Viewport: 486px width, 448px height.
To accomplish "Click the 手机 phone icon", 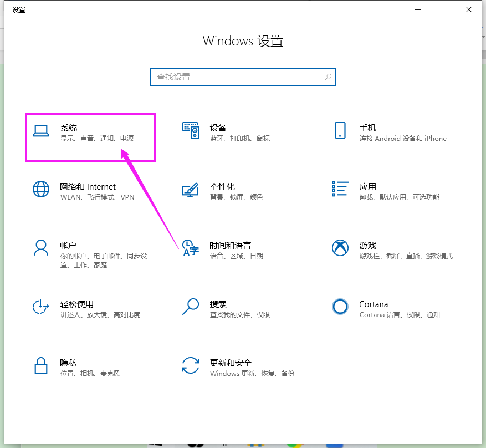I will click(x=340, y=130).
